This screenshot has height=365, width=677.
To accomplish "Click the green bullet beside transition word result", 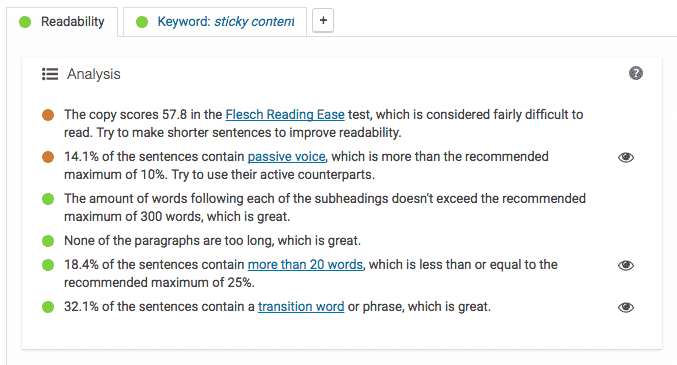I will coord(48,307).
